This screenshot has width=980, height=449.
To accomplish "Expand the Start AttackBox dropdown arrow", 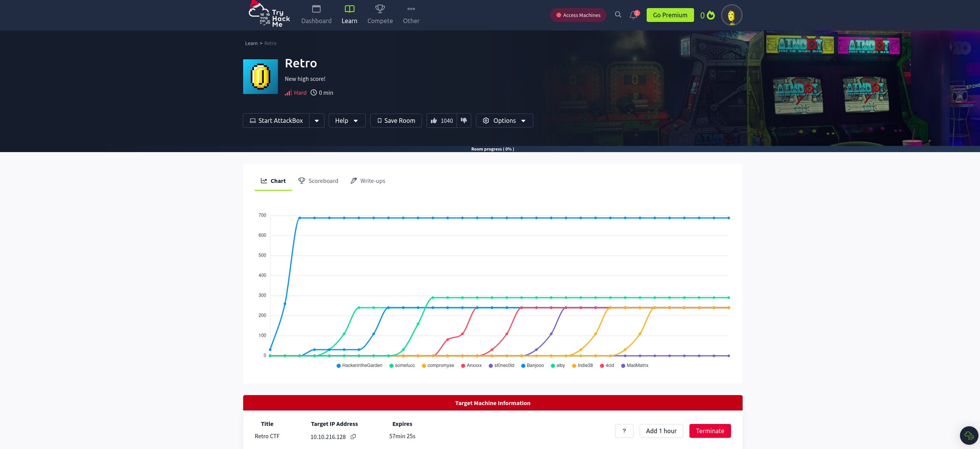I will pos(316,121).
